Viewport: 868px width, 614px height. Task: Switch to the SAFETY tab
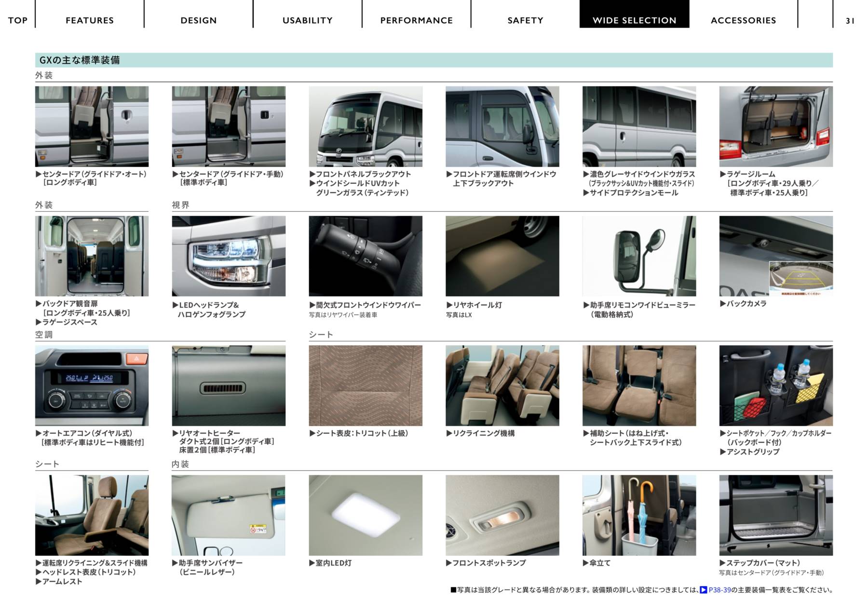click(525, 20)
